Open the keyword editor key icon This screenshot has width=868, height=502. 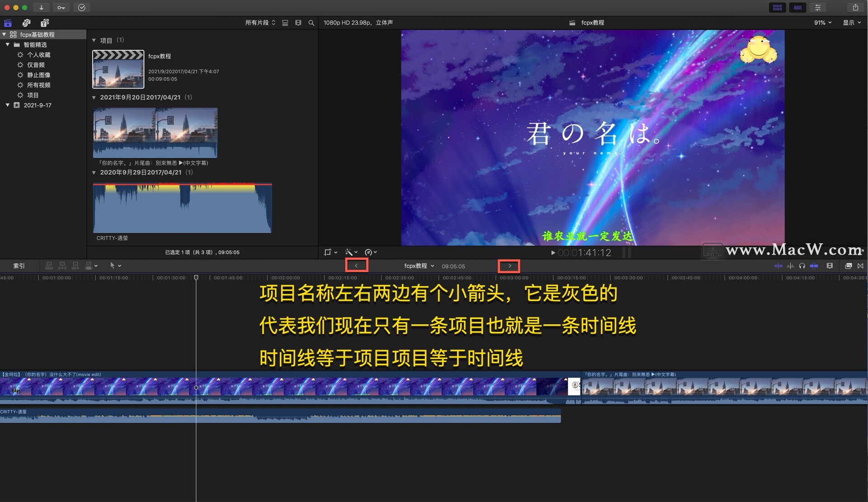point(61,7)
